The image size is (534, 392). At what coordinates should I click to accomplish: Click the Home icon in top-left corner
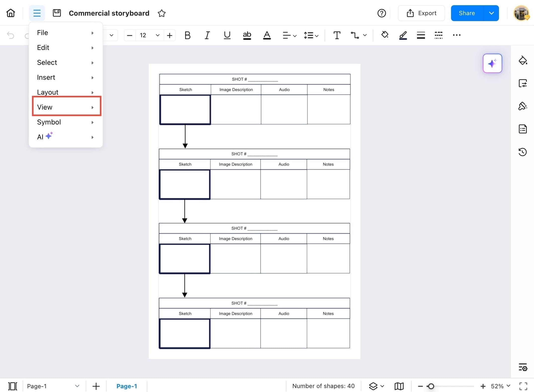click(x=10, y=13)
